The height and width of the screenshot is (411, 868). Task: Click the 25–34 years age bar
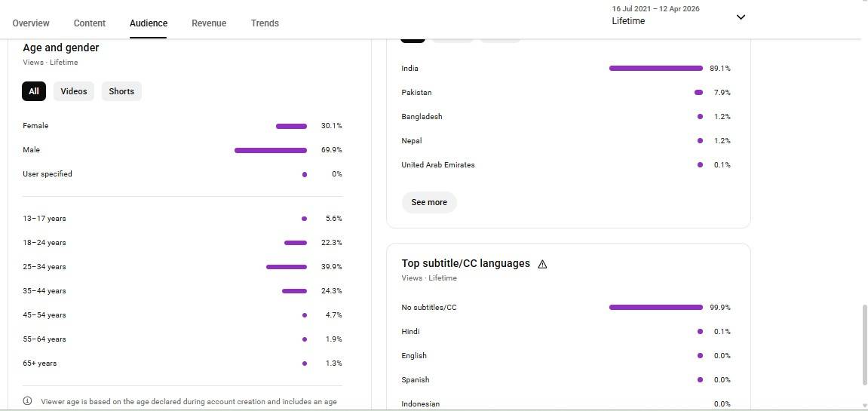287,267
